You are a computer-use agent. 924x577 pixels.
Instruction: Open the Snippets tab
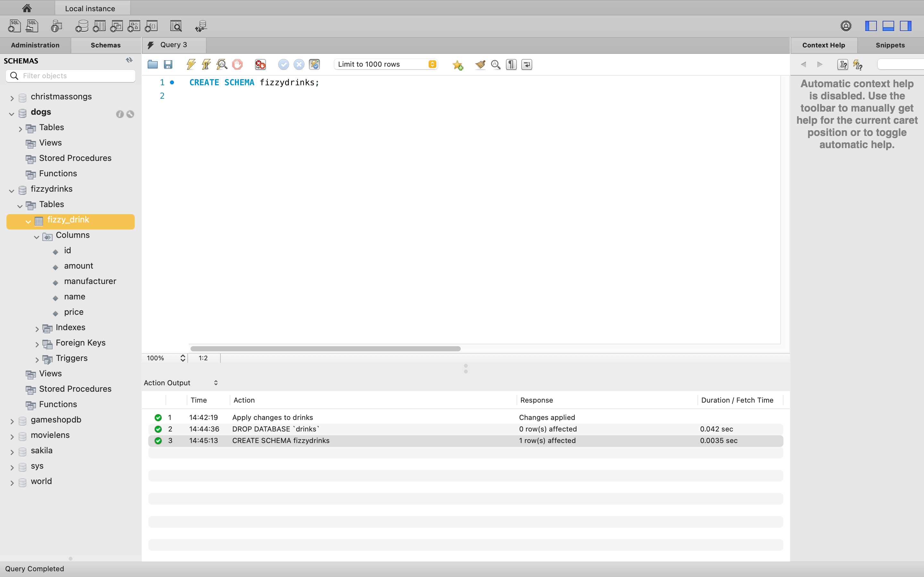tap(890, 45)
